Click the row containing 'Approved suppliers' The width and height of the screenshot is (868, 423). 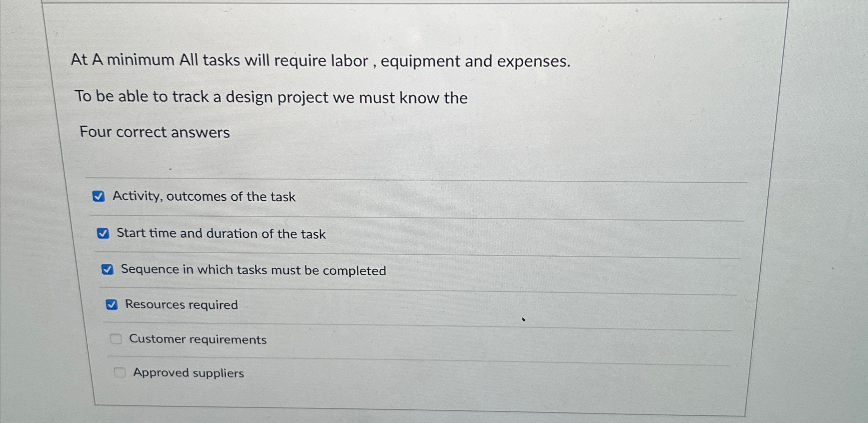(x=386, y=373)
